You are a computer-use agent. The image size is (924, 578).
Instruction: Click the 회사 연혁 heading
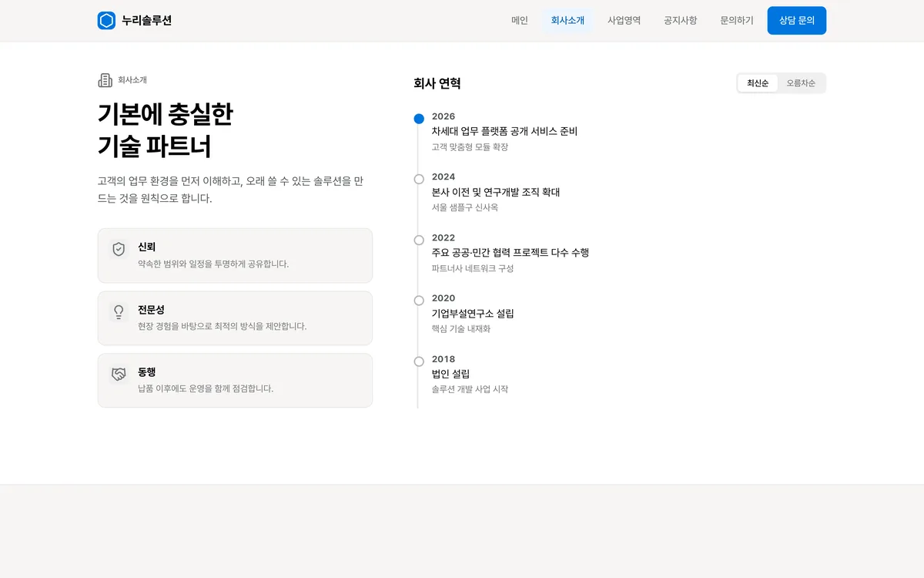(437, 83)
